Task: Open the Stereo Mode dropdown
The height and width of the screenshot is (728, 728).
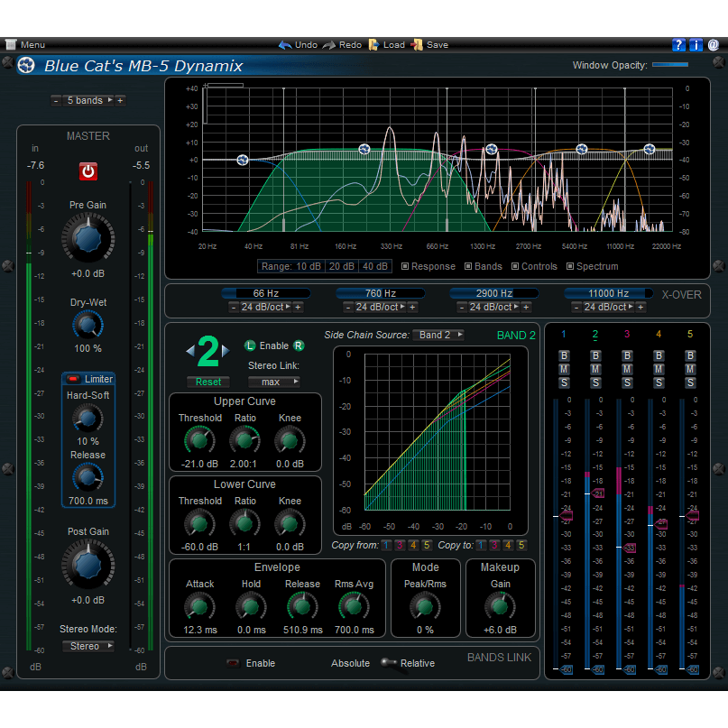Action: tap(88, 646)
